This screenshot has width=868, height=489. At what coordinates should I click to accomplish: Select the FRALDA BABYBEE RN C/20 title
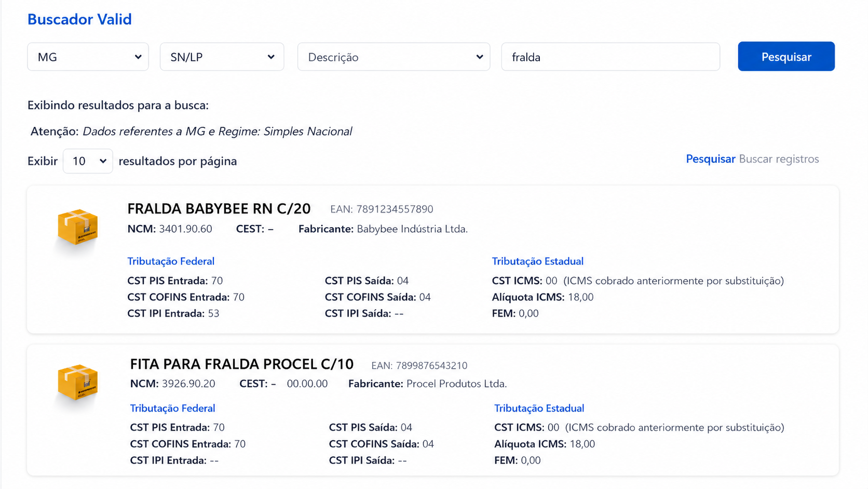219,209
